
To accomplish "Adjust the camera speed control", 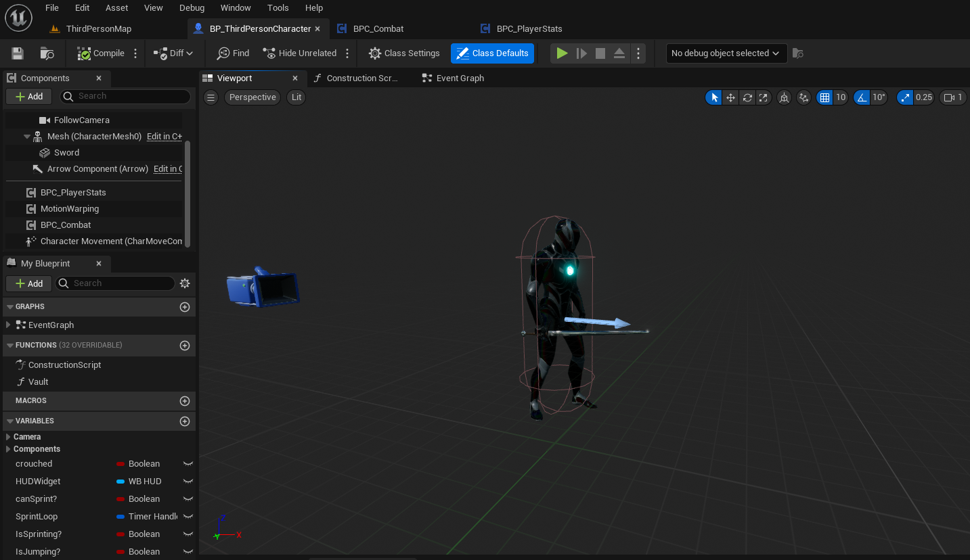I will tap(952, 97).
